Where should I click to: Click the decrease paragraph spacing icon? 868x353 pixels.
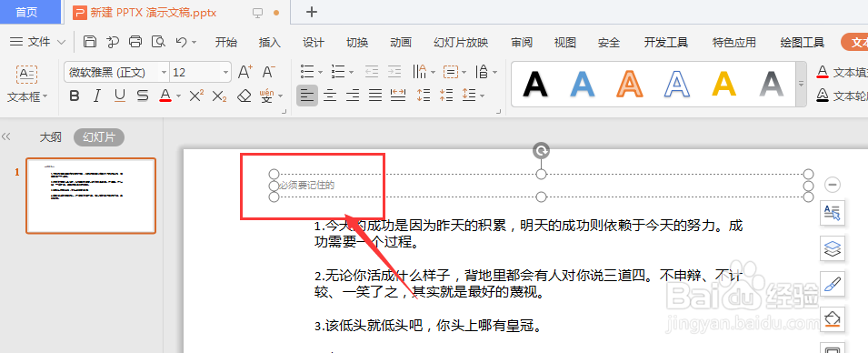tap(446, 96)
